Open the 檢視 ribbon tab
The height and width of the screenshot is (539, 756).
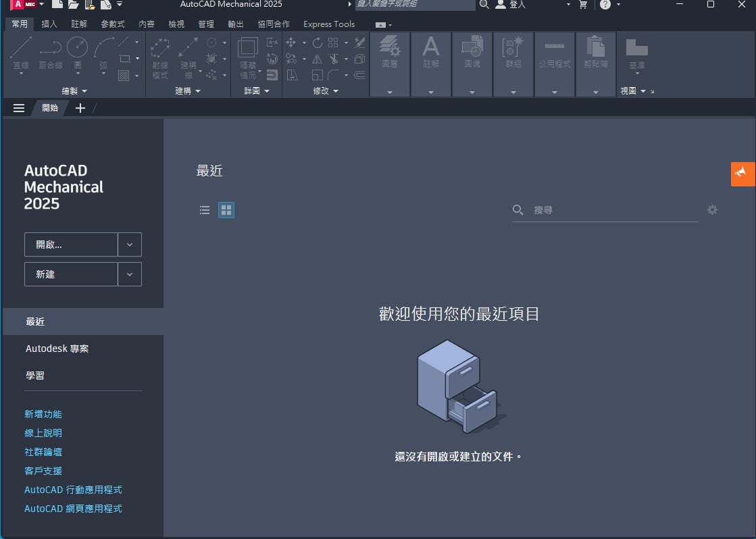point(176,24)
